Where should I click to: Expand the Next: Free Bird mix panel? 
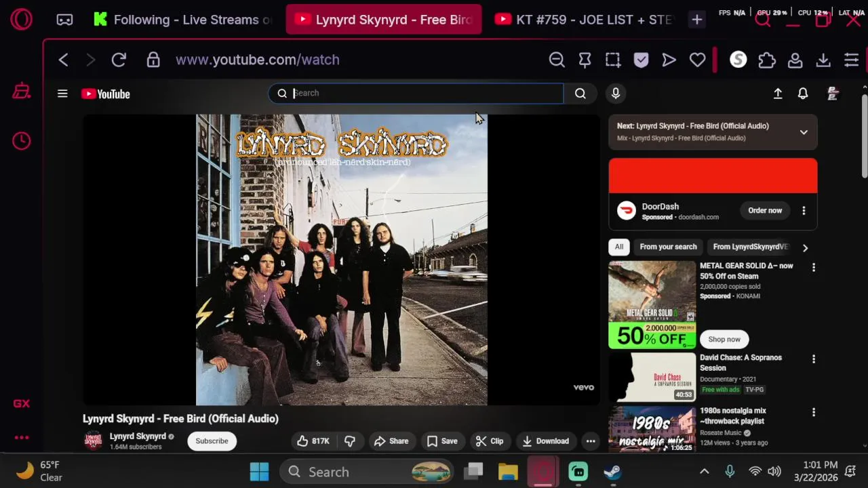click(x=804, y=132)
